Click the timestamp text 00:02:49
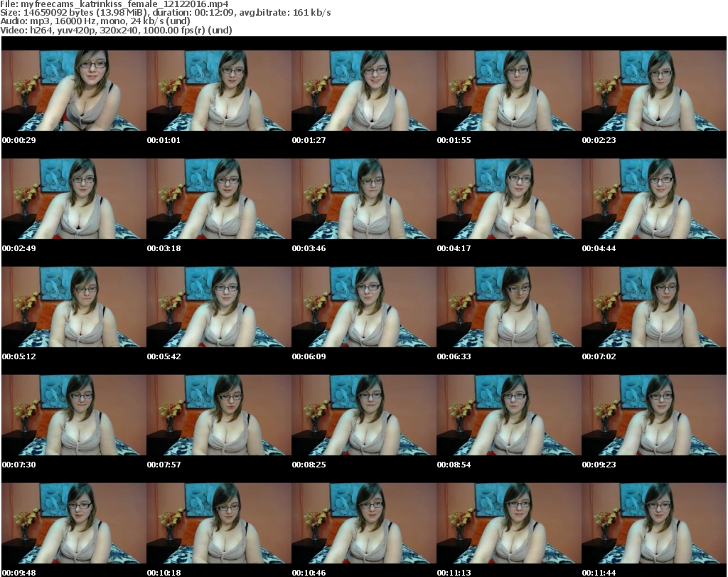 pos(19,248)
